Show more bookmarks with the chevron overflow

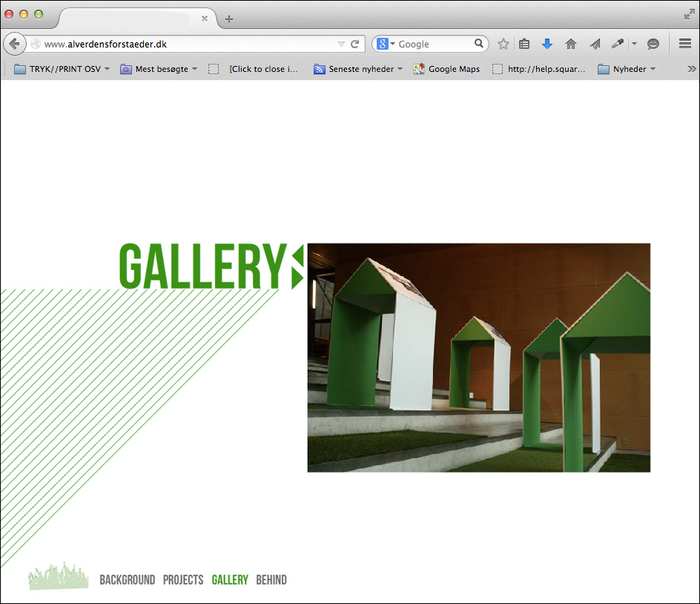click(x=692, y=69)
